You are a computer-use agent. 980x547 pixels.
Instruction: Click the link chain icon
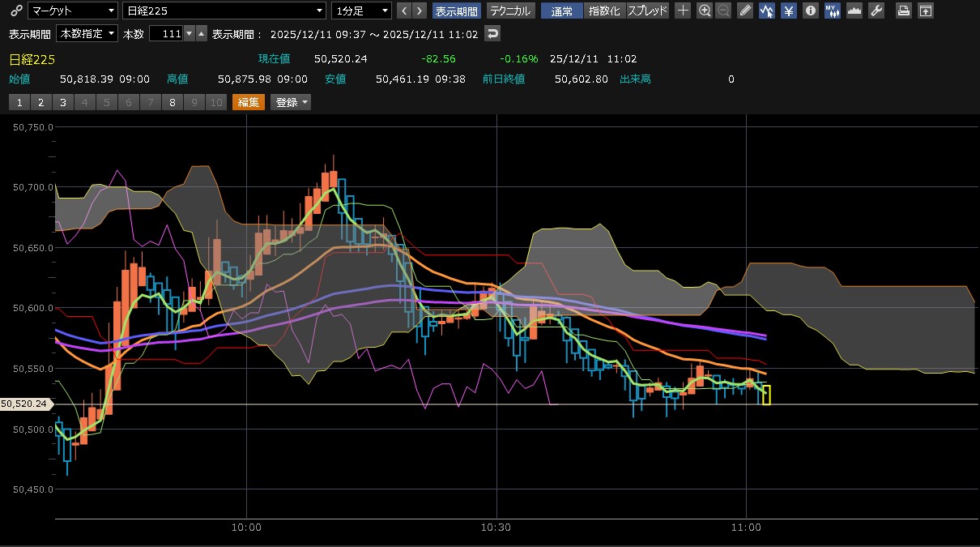pyautogui.click(x=15, y=11)
